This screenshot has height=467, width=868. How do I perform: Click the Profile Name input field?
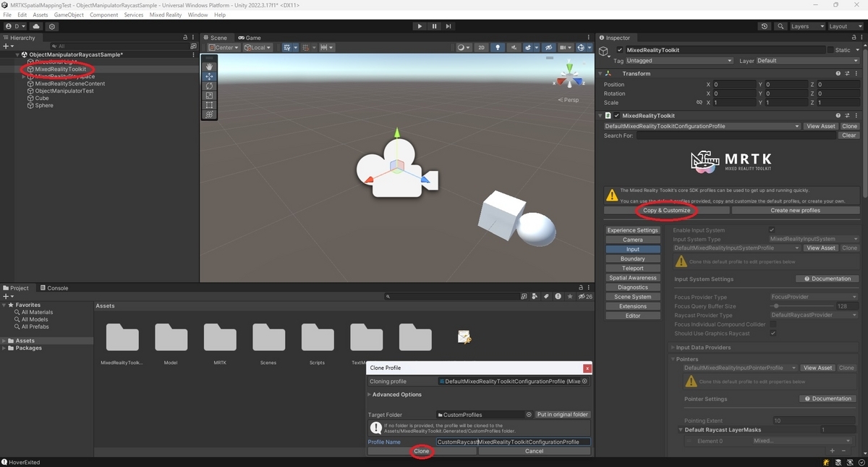click(x=513, y=442)
